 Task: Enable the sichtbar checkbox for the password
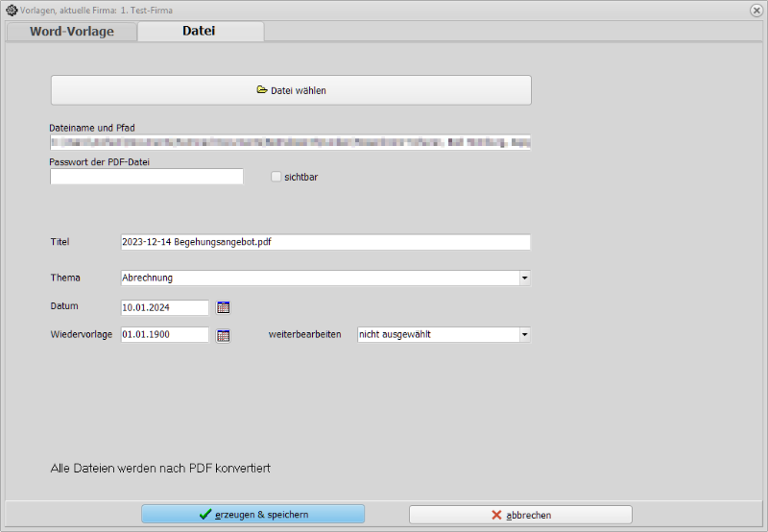[276, 177]
